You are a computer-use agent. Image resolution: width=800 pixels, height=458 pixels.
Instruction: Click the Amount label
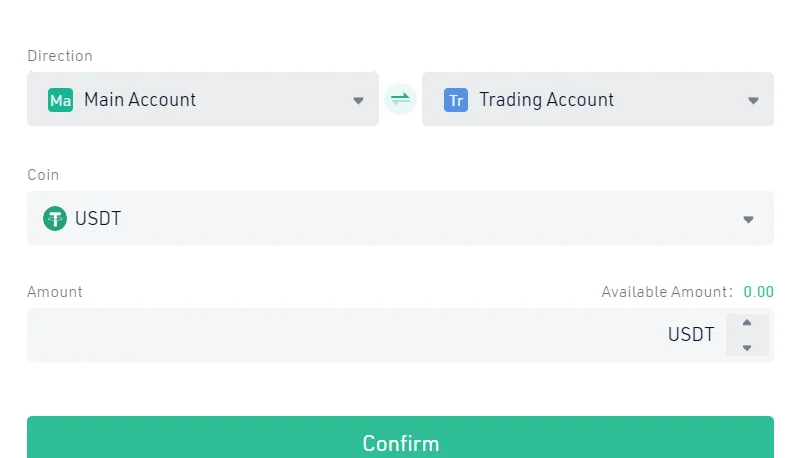point(55,292)
